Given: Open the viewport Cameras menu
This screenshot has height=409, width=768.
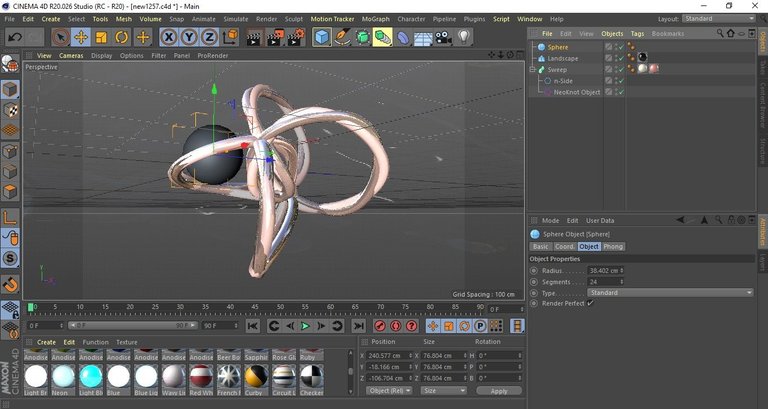Looking at the screenshot, I should 71,55.
